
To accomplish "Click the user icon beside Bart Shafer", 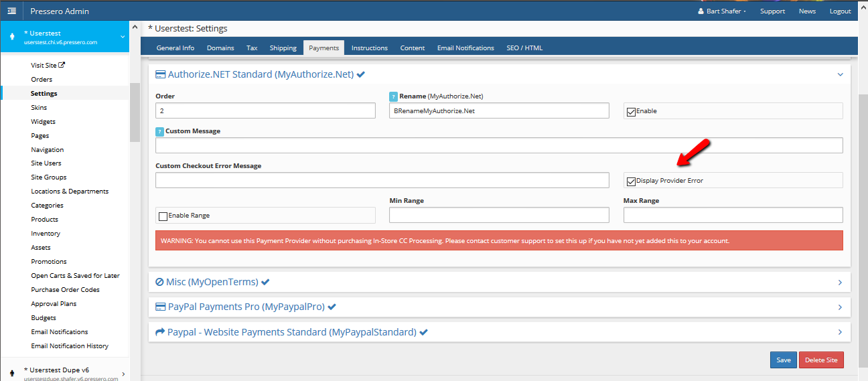I will point(701,11).
